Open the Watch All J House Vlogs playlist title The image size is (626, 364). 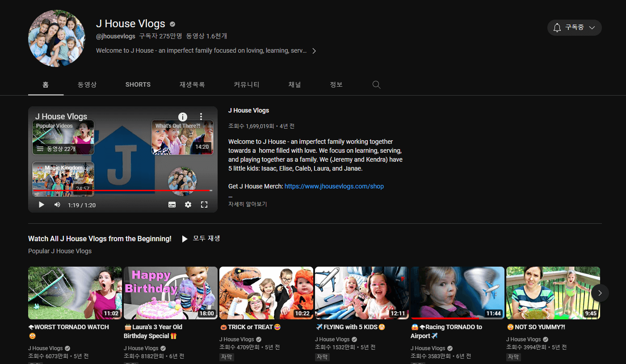pos(100,239)
